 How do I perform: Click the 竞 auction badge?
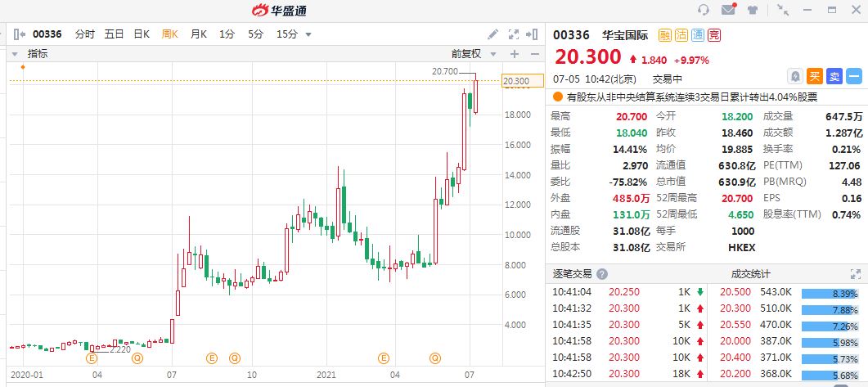(715, 35)
